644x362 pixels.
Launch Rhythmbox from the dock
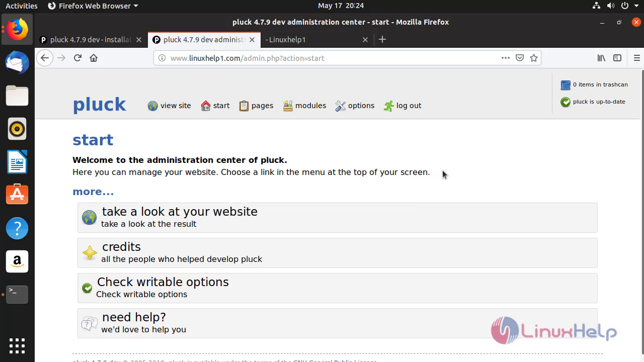coord(17,129)
